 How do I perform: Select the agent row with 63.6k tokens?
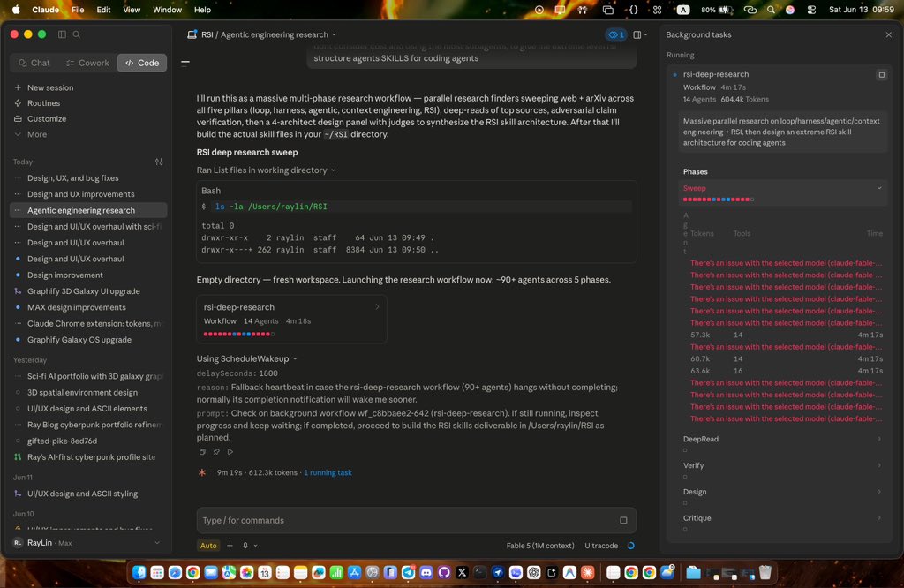787,371
